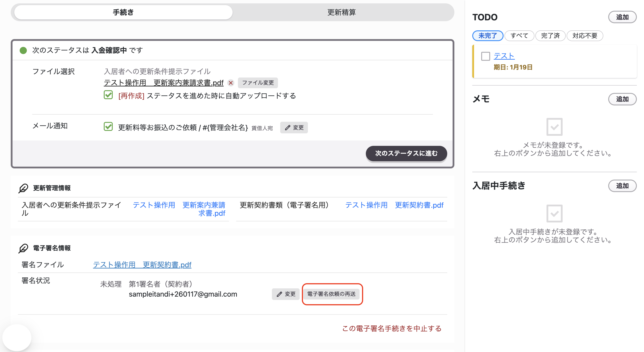Click the empty-state check icon under 入居中手続き
Screen dimensions: 644x352
click(554, 214)
